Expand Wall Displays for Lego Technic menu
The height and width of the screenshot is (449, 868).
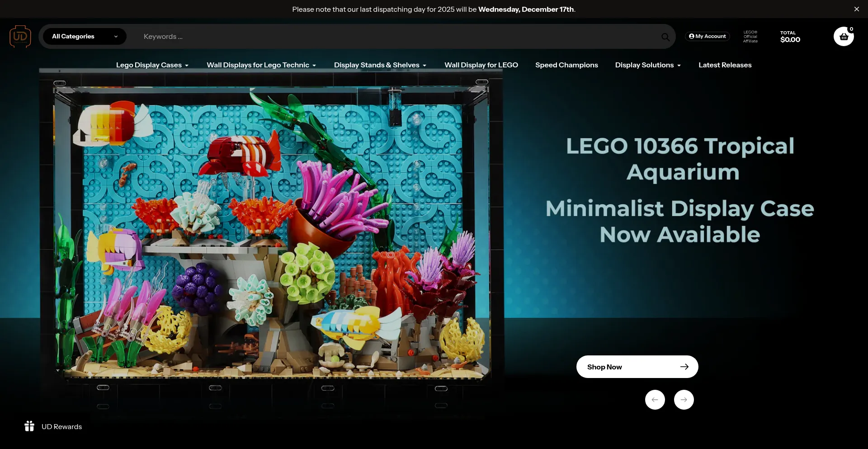(261, 65)
